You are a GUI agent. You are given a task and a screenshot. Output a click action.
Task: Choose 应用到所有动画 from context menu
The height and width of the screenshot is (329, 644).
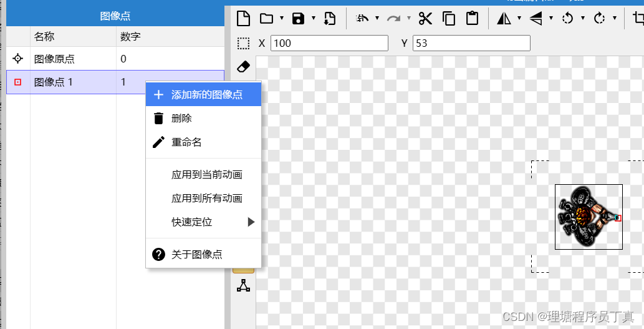(203, 199)
